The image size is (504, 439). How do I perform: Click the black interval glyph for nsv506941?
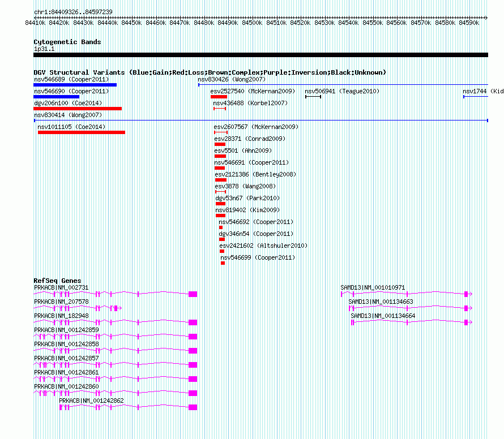coord(313,97)
